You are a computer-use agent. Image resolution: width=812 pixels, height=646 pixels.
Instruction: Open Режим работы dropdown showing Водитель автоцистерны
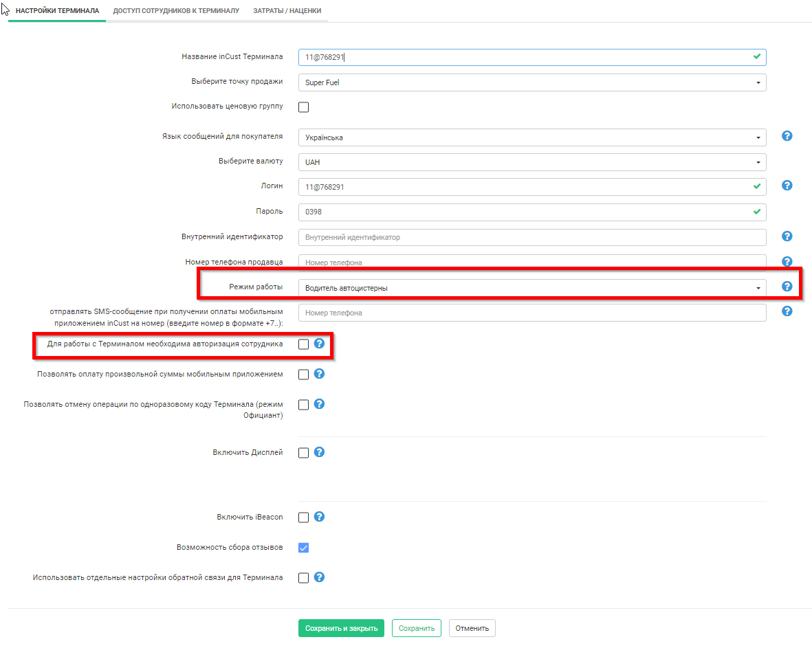531,288
